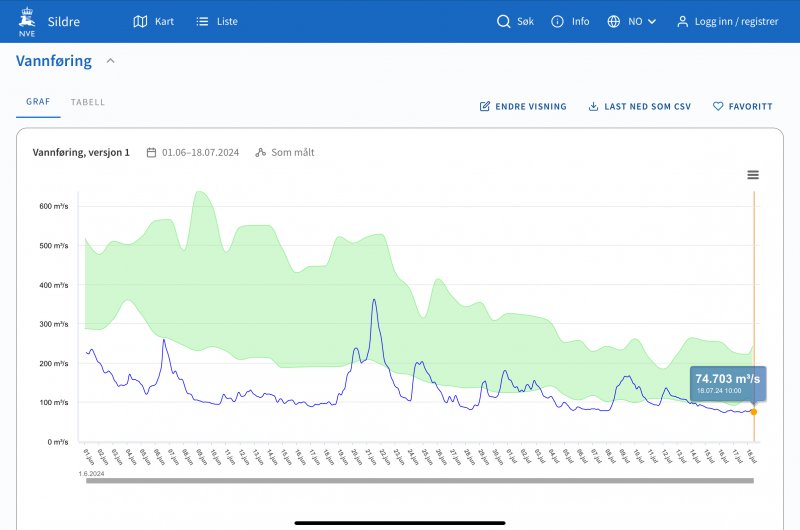Click the NVE logo icon
800x530 pixels.
click(x=26, y=21)
